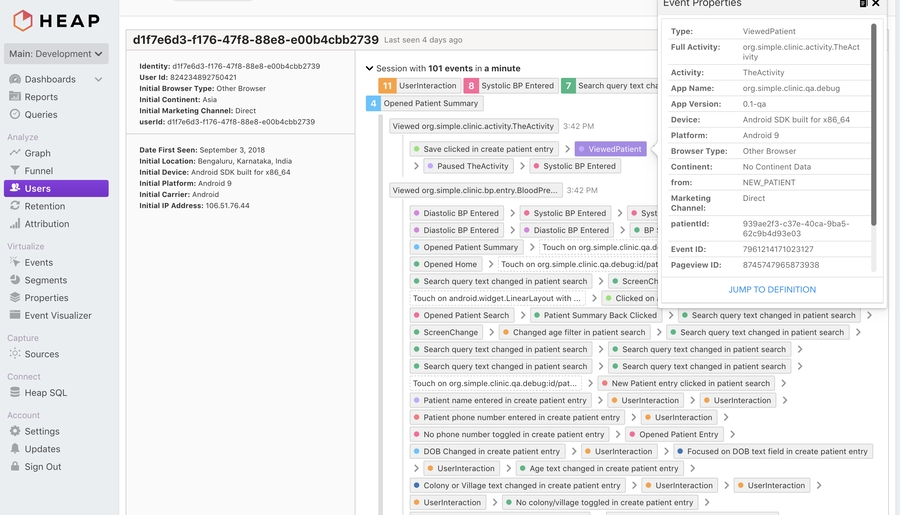Open the Funnel analysis icon
Screen dimensions: 900x515
coord(15,171)
